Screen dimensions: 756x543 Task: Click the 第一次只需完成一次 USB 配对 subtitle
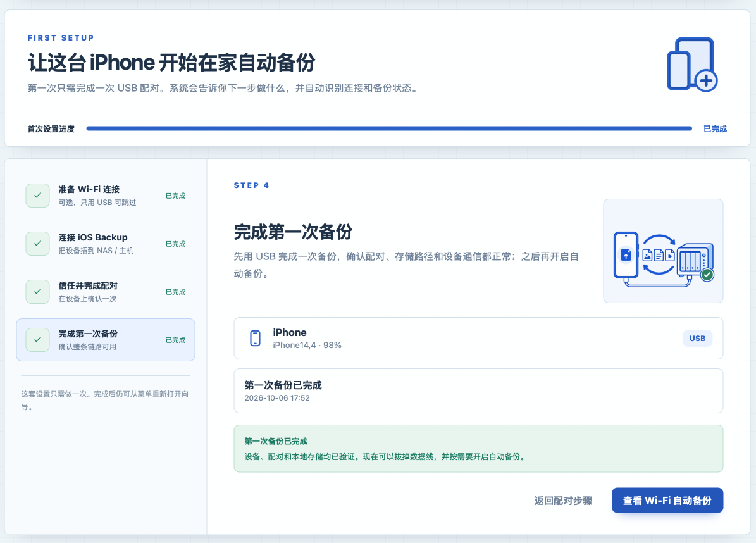224,88
